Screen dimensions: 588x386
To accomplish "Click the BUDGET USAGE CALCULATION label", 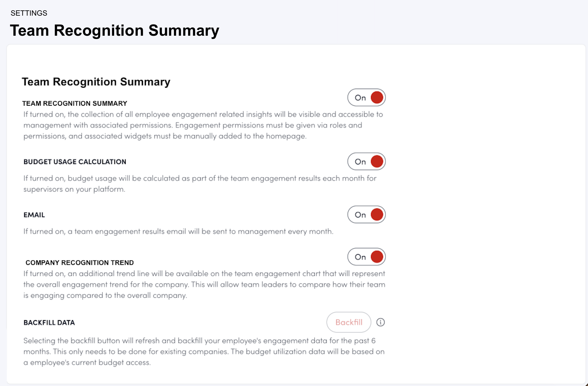I will click(75, 162).
